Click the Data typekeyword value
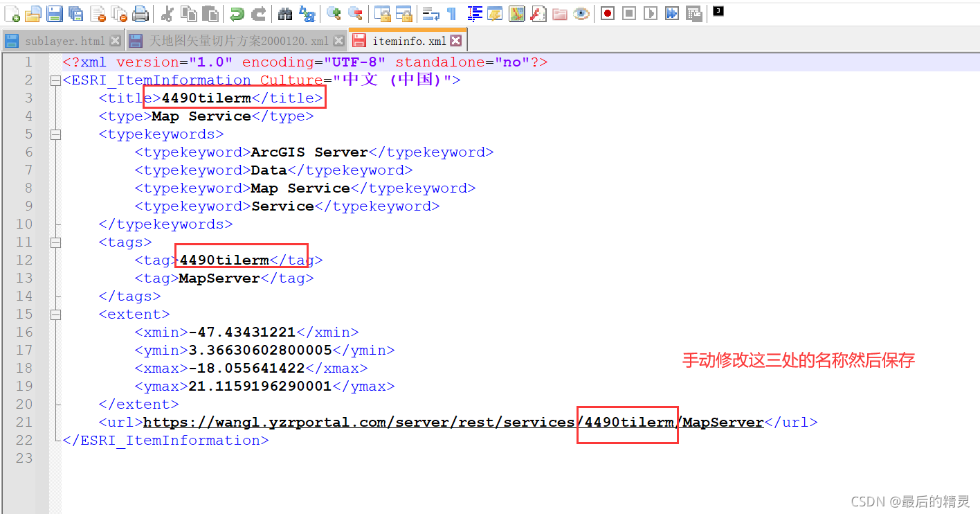Viewport: 980px width, 514px height. (x=269, y=170)
